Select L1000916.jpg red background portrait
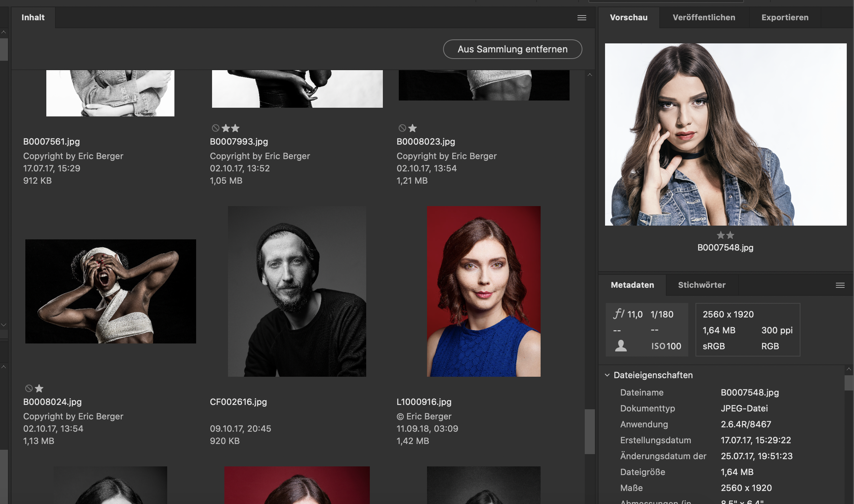Viewport: 854px width, 504px height. 483,291
